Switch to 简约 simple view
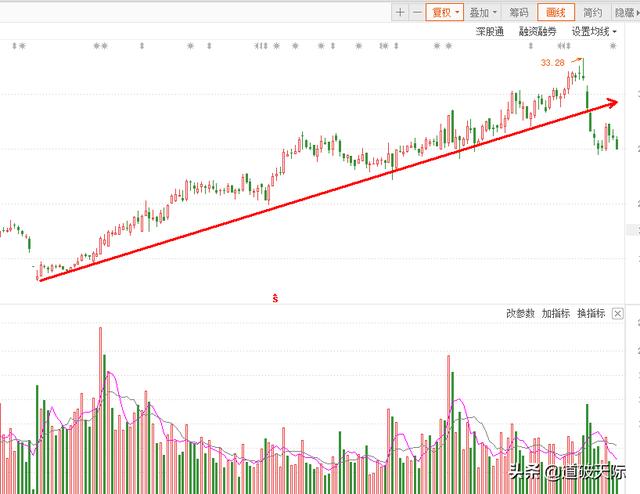The height and width of the screenshot is (494, 640). click(592, 13)
